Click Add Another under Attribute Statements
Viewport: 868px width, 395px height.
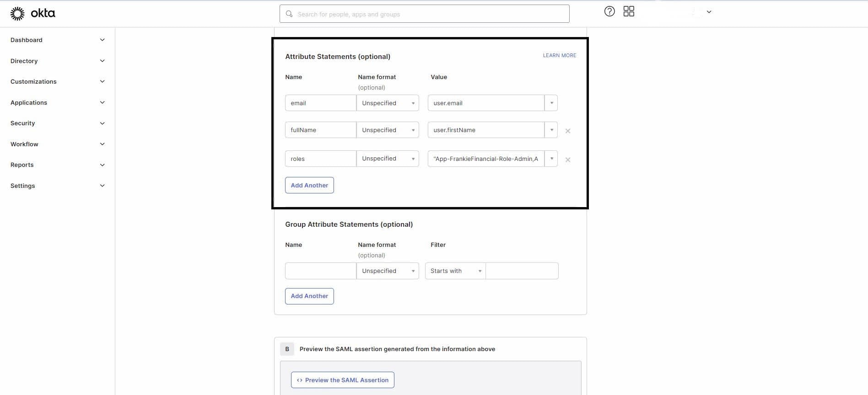309,185
